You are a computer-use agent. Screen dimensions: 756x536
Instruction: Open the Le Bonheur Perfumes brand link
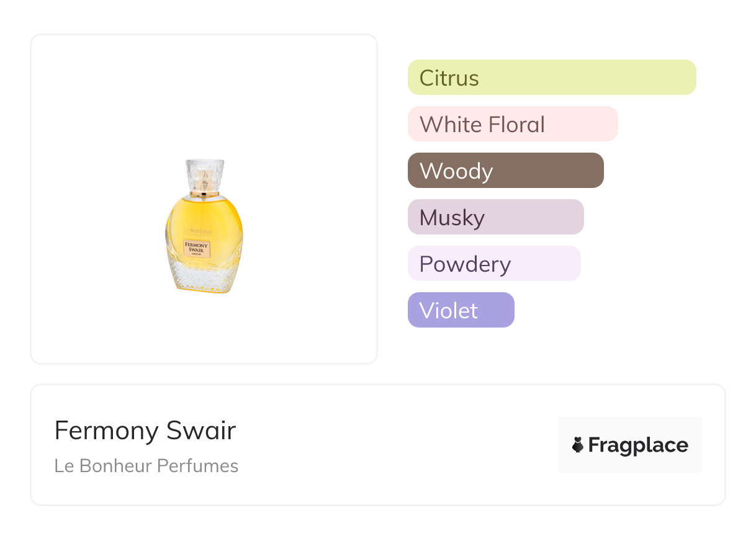[146, 466]
